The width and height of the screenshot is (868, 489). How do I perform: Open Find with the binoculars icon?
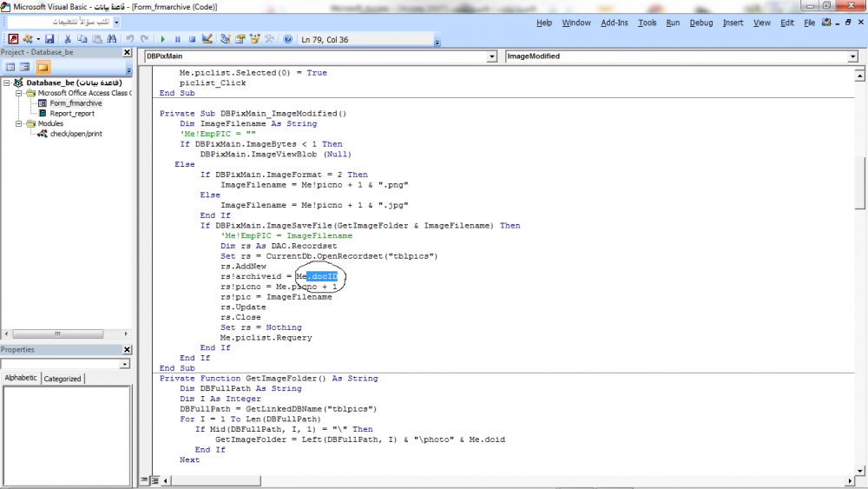click(112, 39)
